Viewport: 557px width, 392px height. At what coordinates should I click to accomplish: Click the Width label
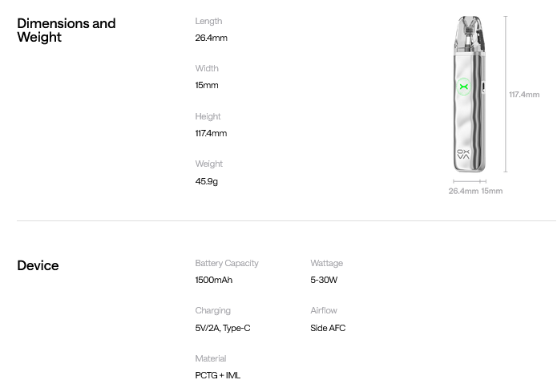pos(207,68)
